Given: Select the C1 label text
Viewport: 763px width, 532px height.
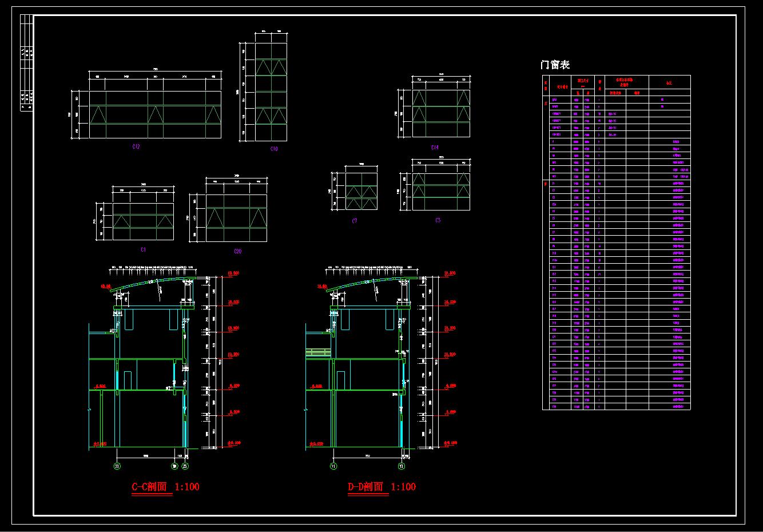Looking at the screenshot, I should (144, 250).
